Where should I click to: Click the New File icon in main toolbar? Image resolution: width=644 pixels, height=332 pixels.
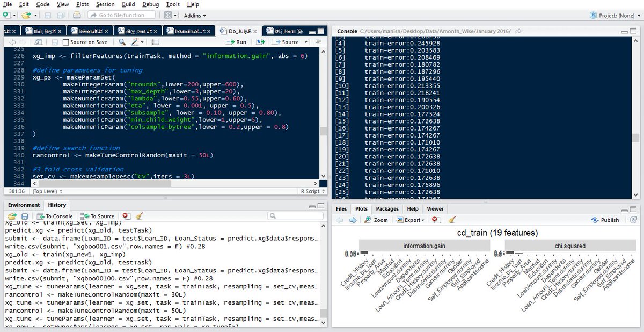pos(6,15)
